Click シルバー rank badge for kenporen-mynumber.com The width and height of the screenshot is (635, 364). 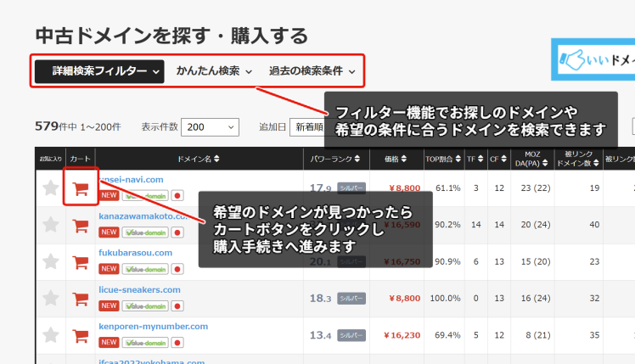(x=351, y=335)
